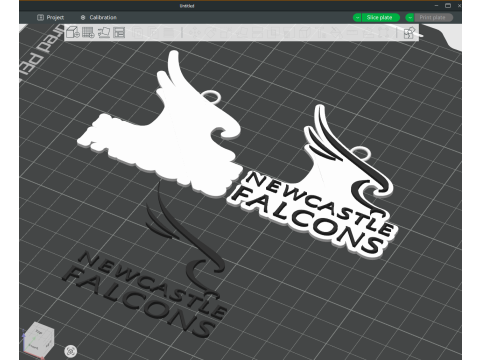Click the round icon beside the view cube
This screenshot has width=480, height=360.
70,351
